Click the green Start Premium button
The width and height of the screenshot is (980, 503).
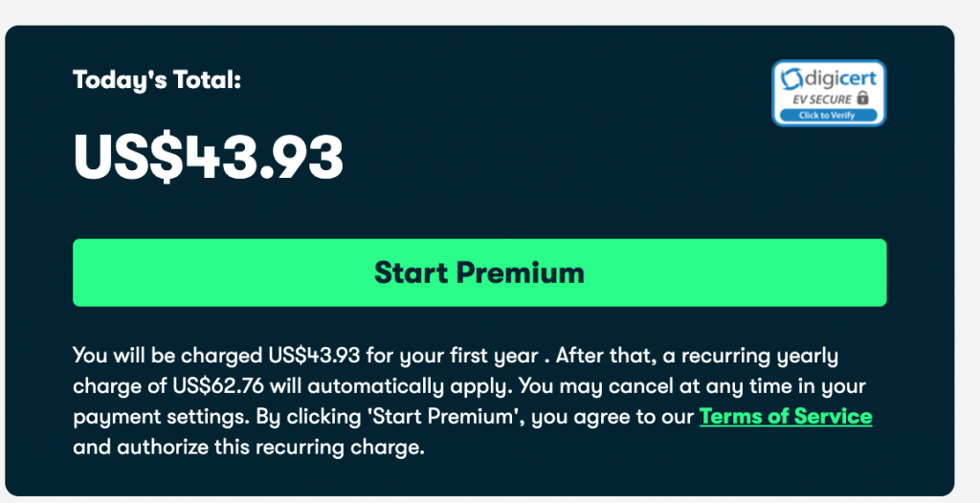(x=479, y=273)
